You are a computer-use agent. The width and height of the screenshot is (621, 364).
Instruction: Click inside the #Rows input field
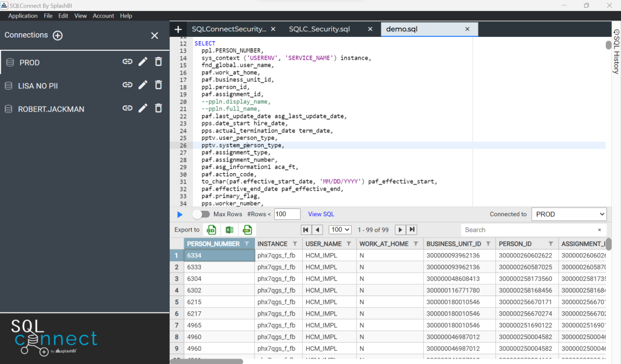coord(286,214)
